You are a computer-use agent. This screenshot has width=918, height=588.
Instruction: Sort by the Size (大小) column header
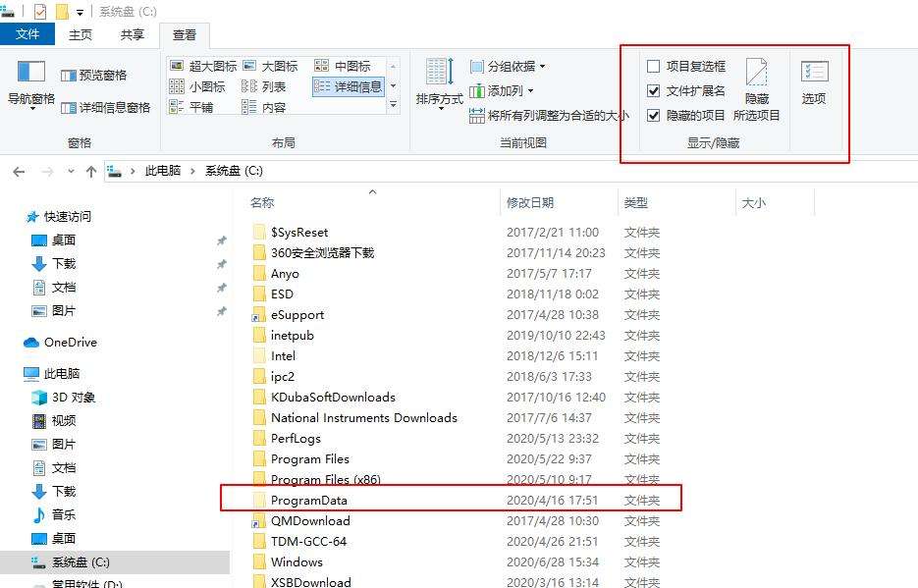[775, 202]
